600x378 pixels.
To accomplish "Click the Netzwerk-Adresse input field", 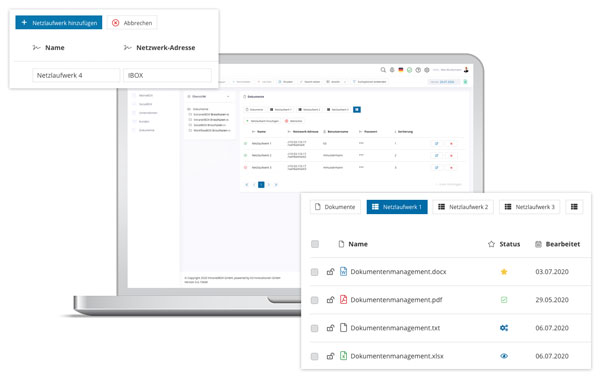I will click(x=167, y=75).
